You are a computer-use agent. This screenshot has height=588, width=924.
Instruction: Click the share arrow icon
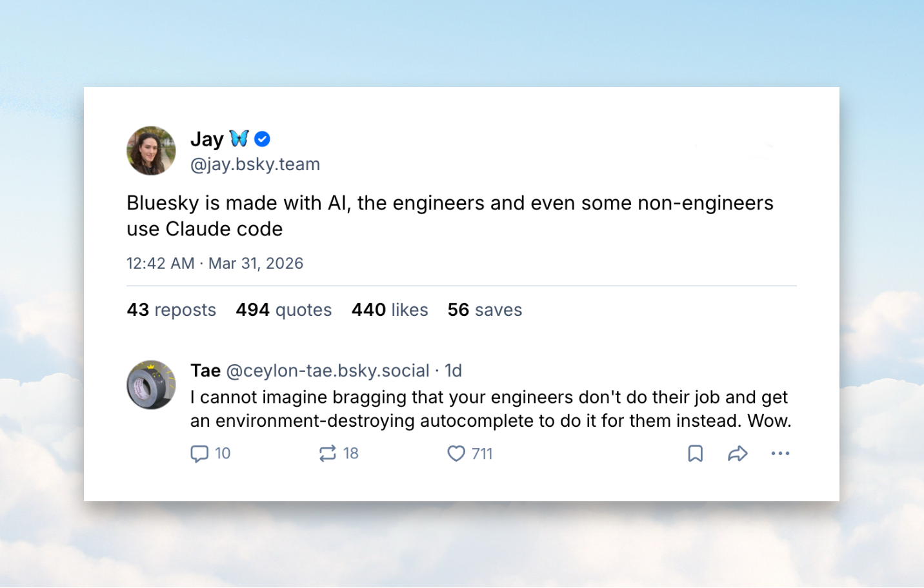(x=738, y=454)
